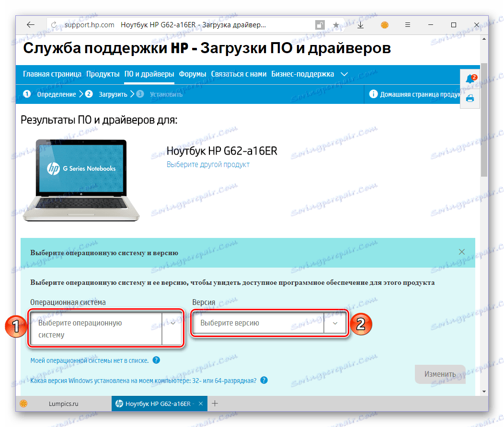504x427 pixels.
Task: Click the help icon about 32- or 64-bit Windows
Action: point(263,380)
